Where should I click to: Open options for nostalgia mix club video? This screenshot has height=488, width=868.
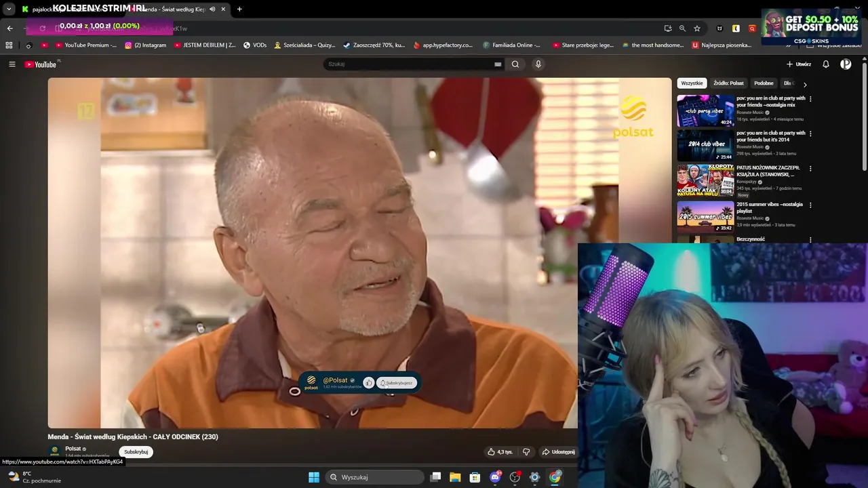point(810,99)
